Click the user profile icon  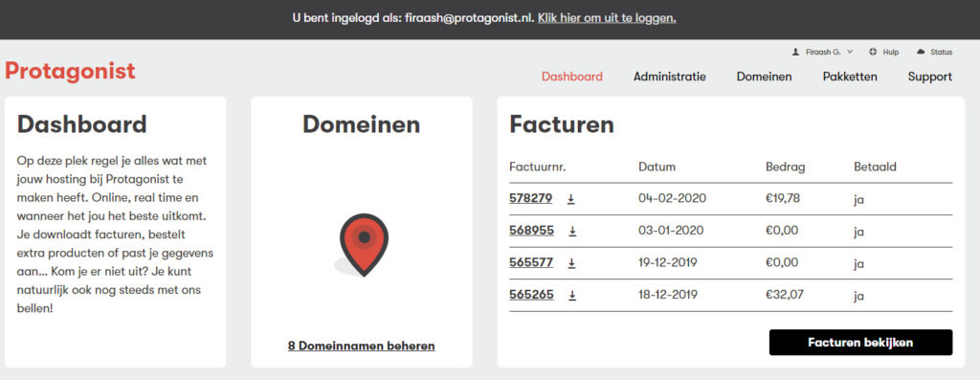[x=795, y=52]
